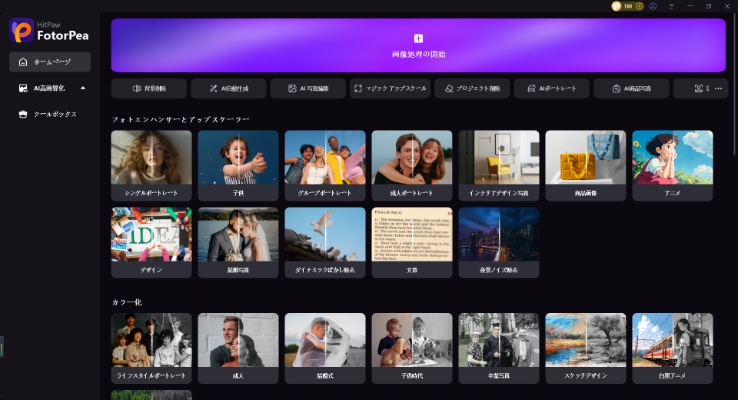Select the Child (子供) enhancer card
Image resolution: width=738 pixels, height=400 pixels.
(238, 166)
